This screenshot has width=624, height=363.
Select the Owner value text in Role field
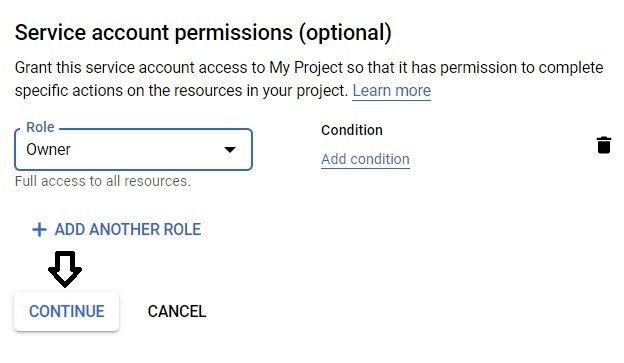(48, 150)
